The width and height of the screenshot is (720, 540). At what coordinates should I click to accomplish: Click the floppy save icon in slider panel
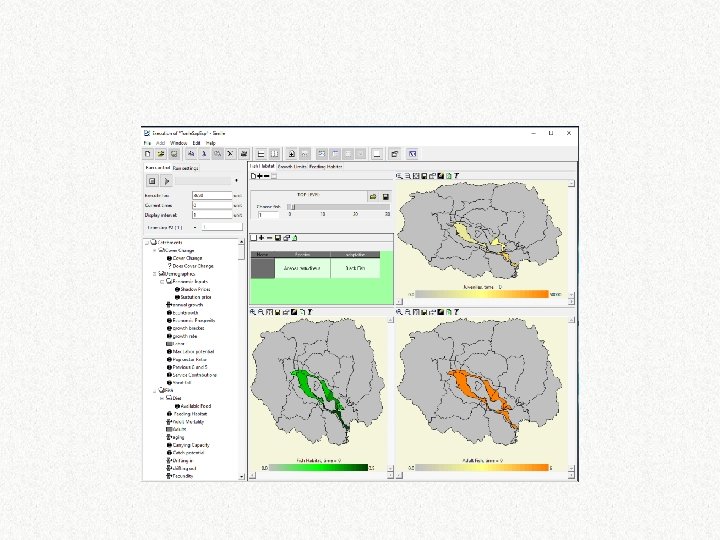pos(386,197)
